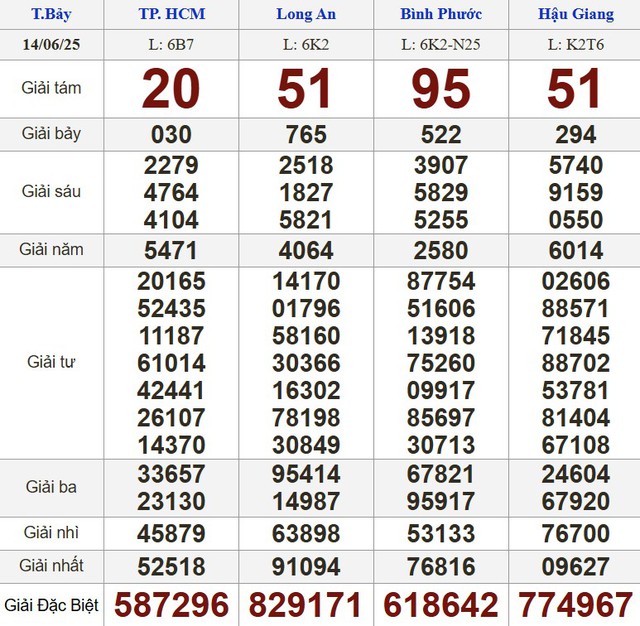
Task: Open the Long An province link
Action: click(x=305, y=14)
